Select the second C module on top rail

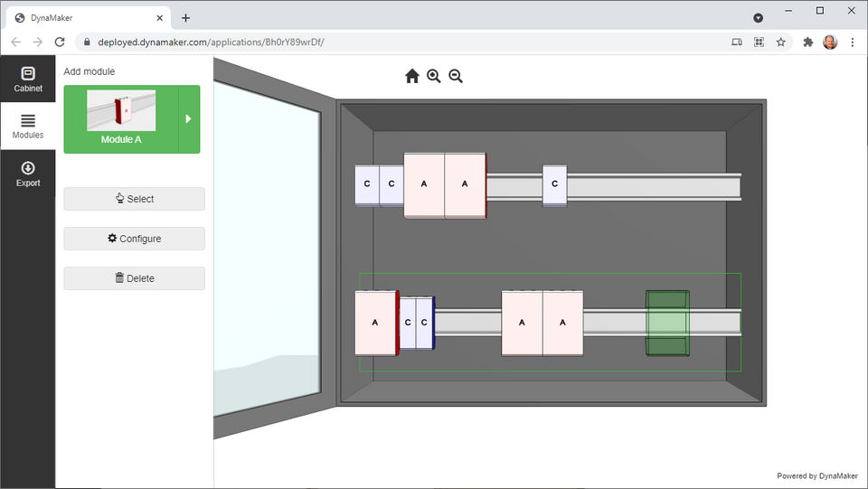pos(392,184)
